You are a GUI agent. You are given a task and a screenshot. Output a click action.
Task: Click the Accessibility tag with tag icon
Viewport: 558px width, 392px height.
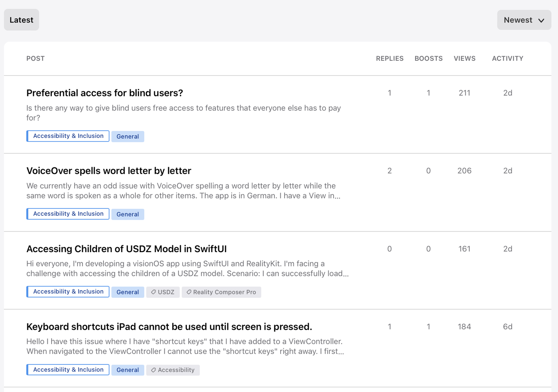click(x=173, y=370)
